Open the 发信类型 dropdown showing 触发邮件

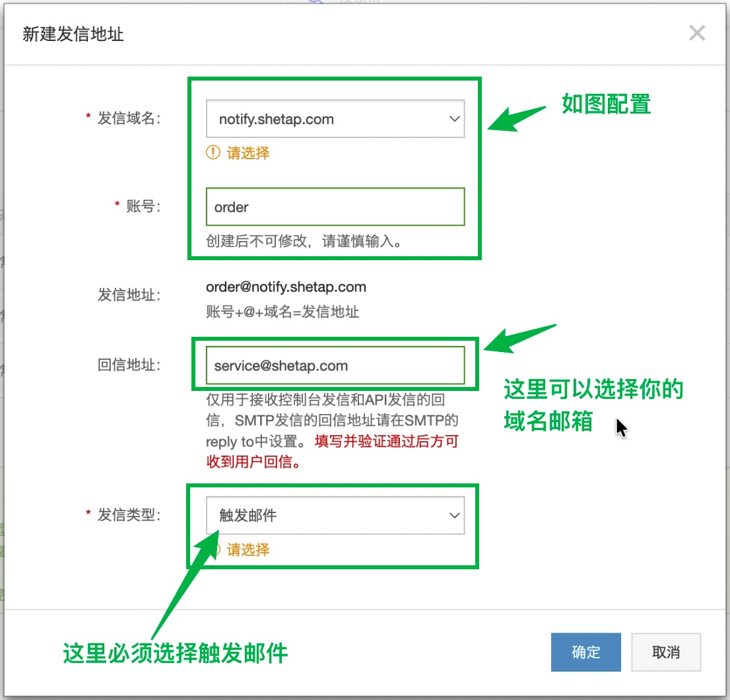(x=335, y=515)
